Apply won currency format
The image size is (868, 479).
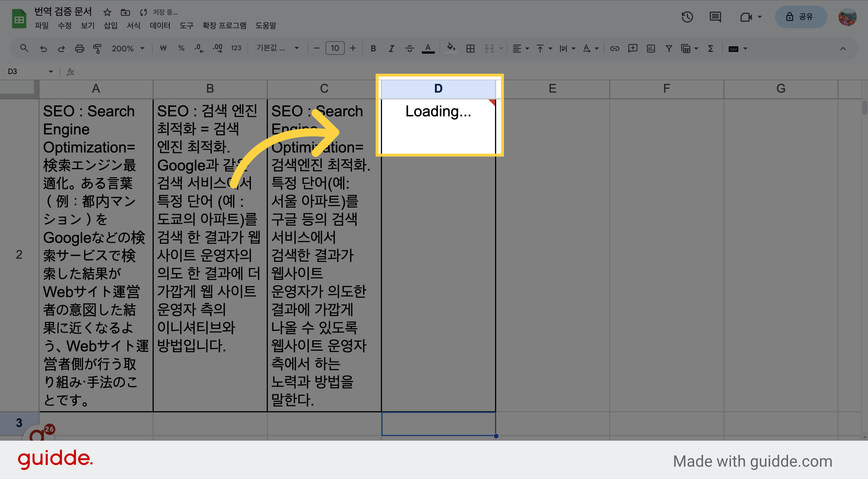pos(163,48)
